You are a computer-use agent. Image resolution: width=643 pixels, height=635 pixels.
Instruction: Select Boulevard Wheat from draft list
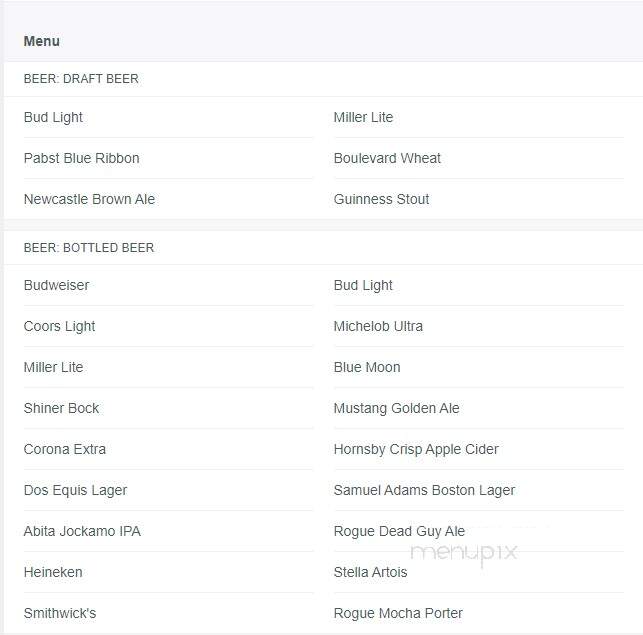click(387, 158)
